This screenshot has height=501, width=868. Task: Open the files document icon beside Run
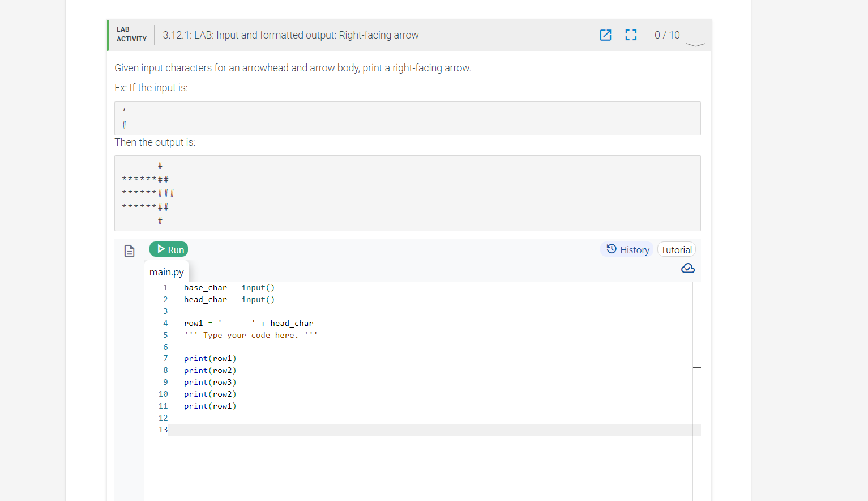coord(129,251)
